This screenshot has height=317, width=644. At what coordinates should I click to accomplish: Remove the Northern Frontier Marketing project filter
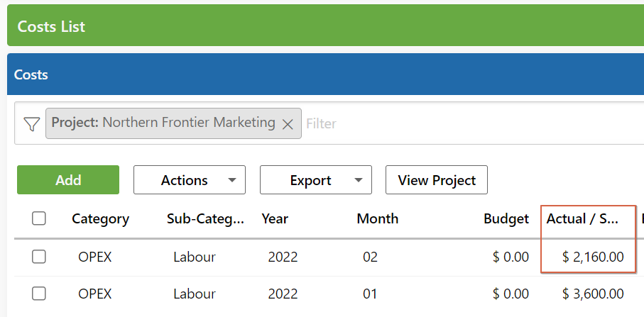pos(288,124)
